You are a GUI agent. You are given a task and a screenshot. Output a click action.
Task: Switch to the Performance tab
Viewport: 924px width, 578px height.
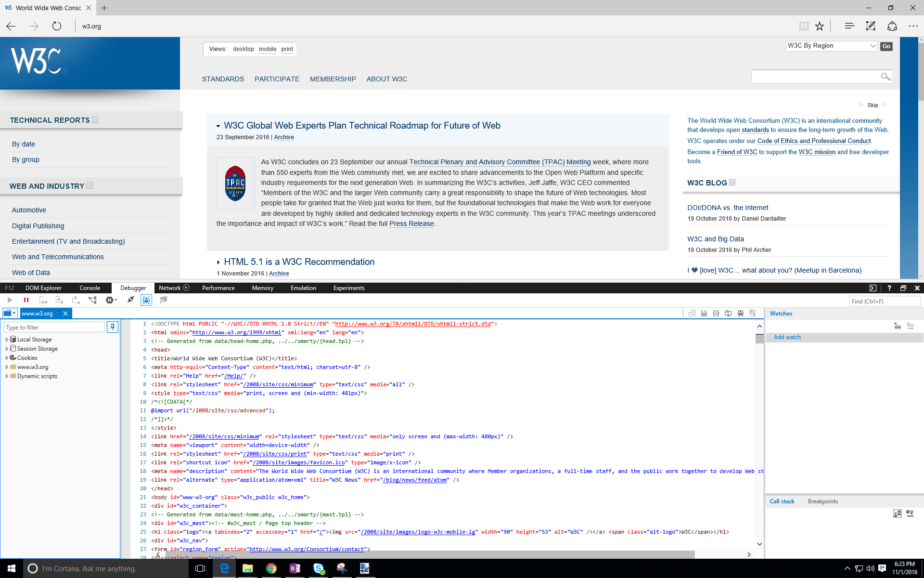point(218,288)
